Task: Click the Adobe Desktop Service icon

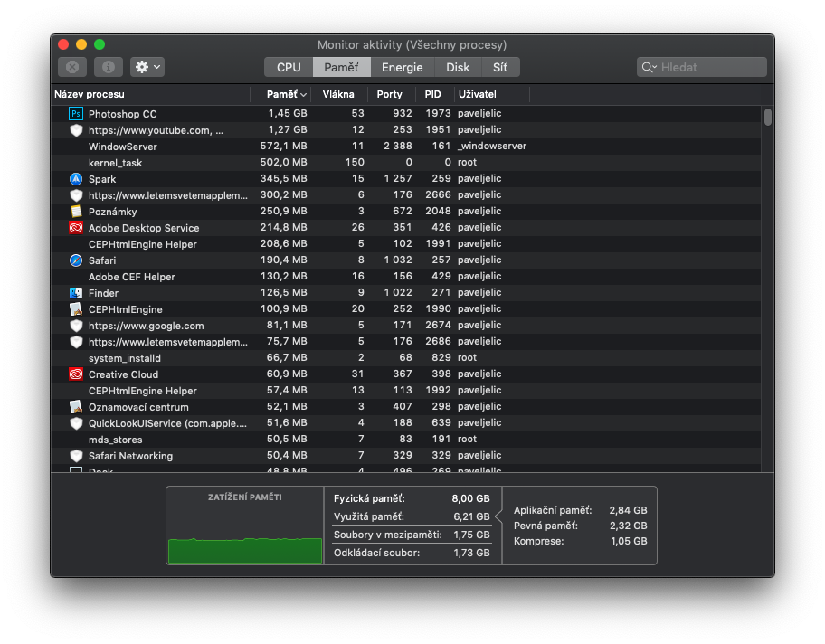Action: [76, 228]
